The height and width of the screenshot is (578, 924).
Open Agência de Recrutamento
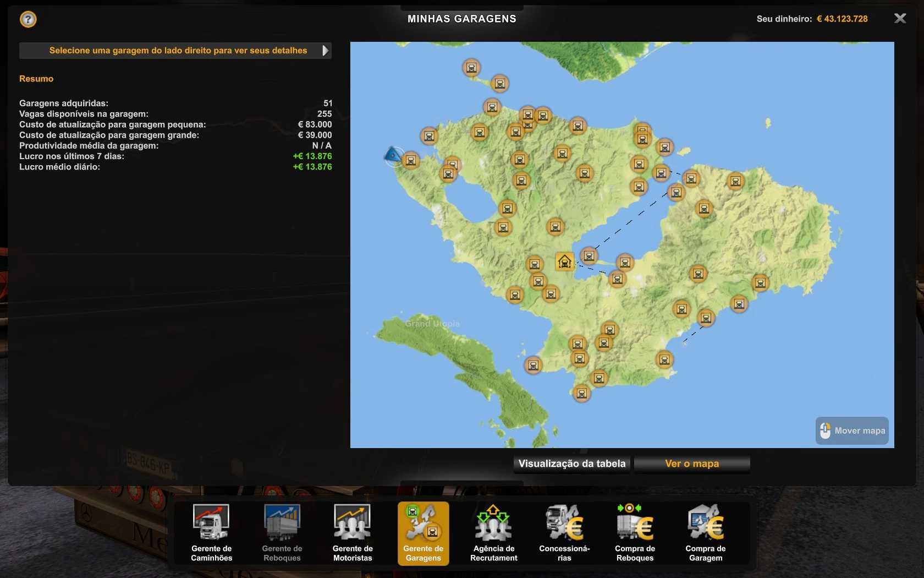(x=493, y=532)
